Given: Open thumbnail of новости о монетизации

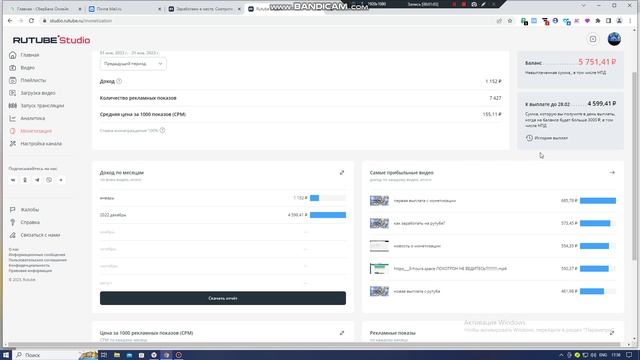Looking at the screenshot, I should (379, 246).
